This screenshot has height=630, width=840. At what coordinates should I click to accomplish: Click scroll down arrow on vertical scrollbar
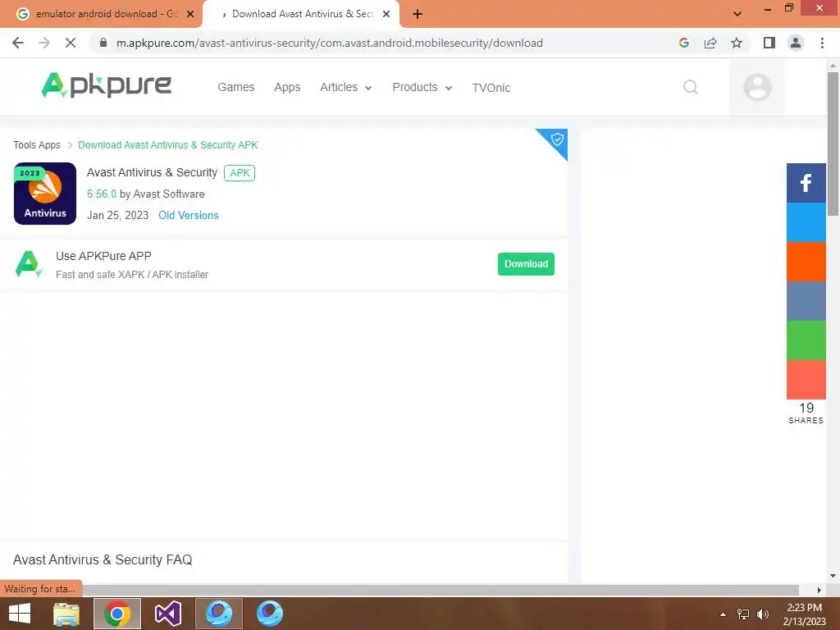pyautogui.click(x=833, y=576)
